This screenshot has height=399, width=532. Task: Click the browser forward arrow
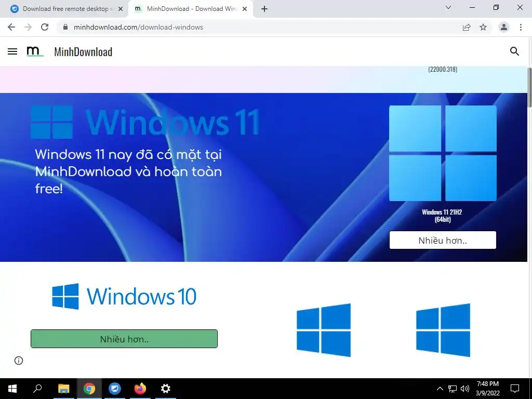pos(28,27)
